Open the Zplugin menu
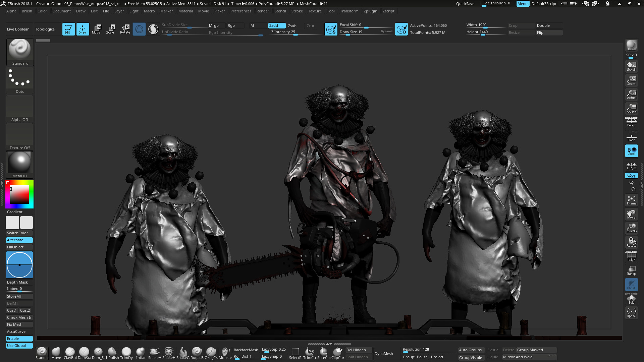Image resolution: width=644 pixels, height=362 pixels. (370, 11)
